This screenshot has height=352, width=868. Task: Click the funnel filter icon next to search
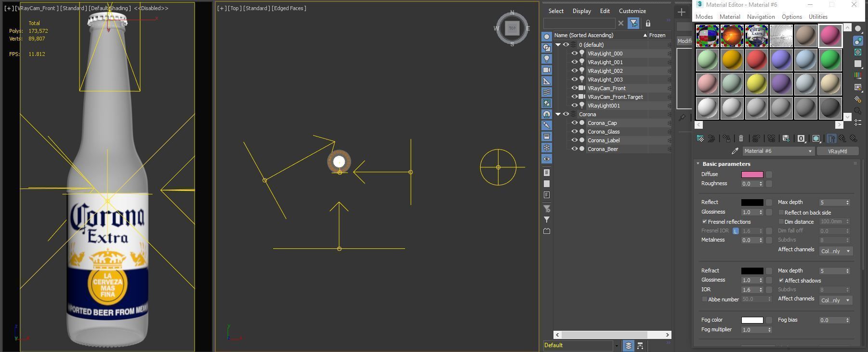(x=633, y=23)
